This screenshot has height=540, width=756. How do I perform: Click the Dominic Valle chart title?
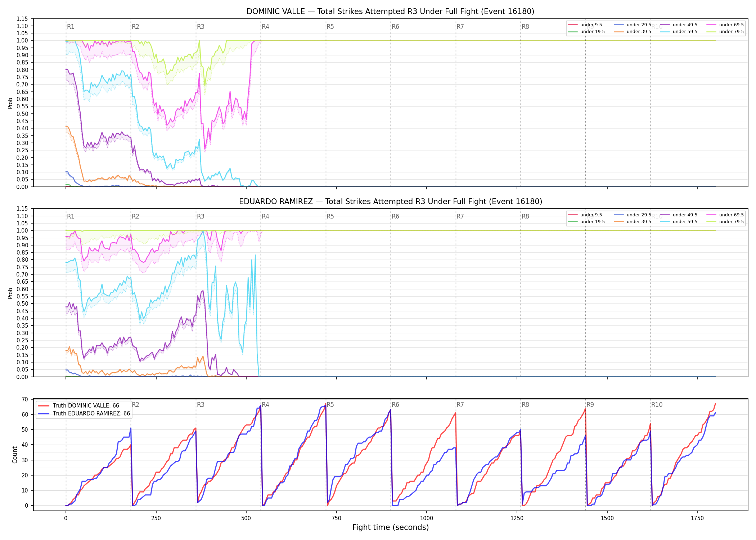[x=391, y=12]
